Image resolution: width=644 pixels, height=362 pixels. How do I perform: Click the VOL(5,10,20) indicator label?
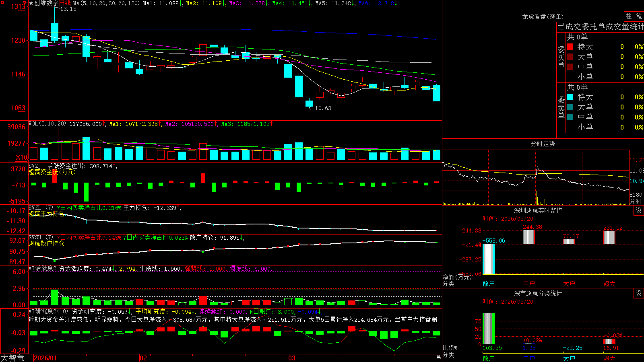pyautogui.click(x=47, y=124)
